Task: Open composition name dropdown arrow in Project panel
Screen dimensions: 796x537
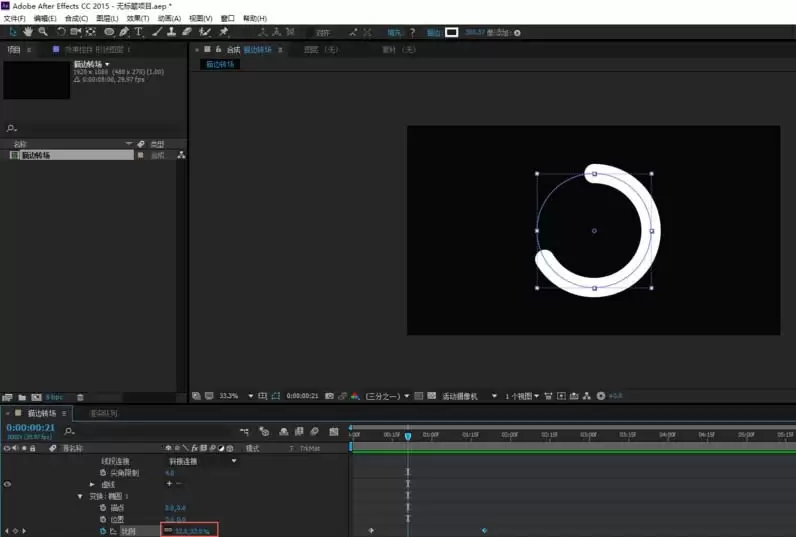Action: click(107, 64)
